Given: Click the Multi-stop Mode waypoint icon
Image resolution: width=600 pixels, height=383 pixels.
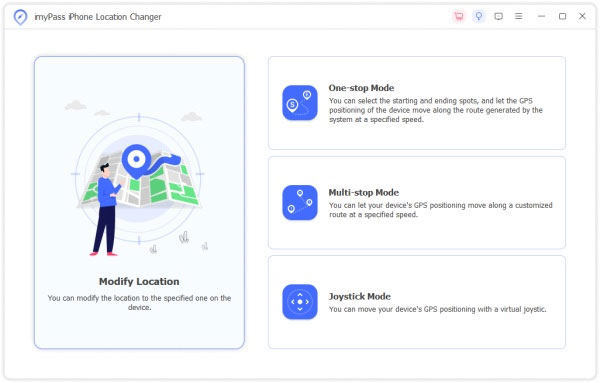Looking at the screenshot, I should (300, 202).
